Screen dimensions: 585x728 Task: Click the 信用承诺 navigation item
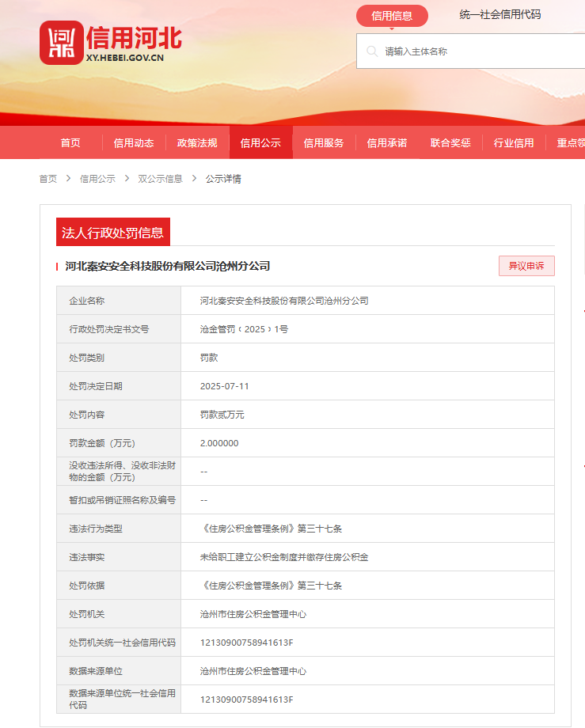click(x=387, y=143)
